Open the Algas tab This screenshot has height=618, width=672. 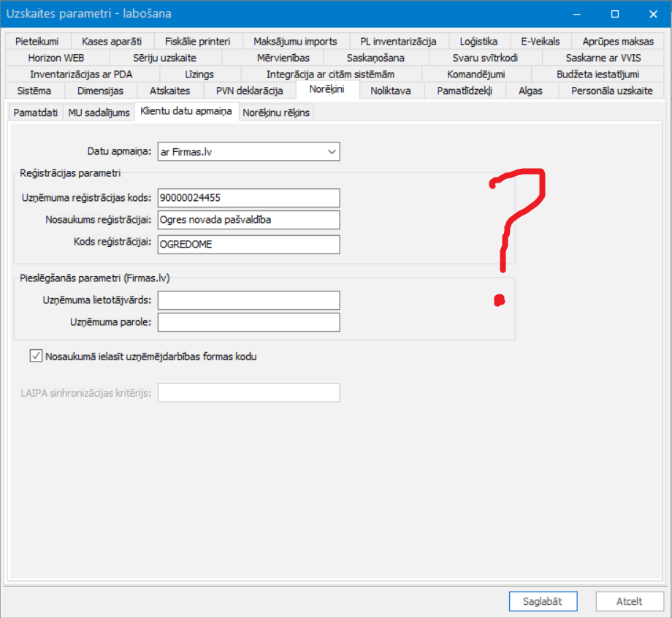[530, 91]
